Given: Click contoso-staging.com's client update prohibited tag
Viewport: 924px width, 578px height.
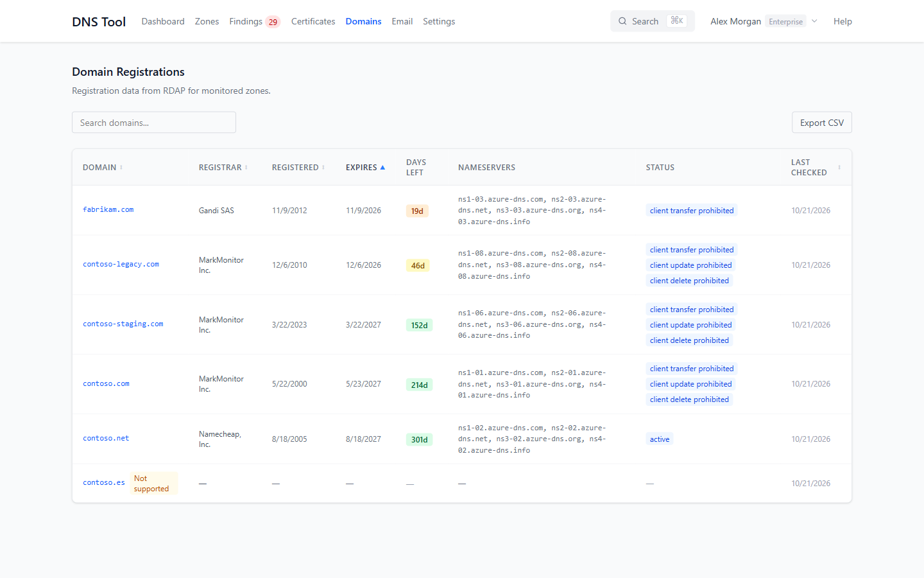Looking at the screenshot, I should click(x=690, y=325).
